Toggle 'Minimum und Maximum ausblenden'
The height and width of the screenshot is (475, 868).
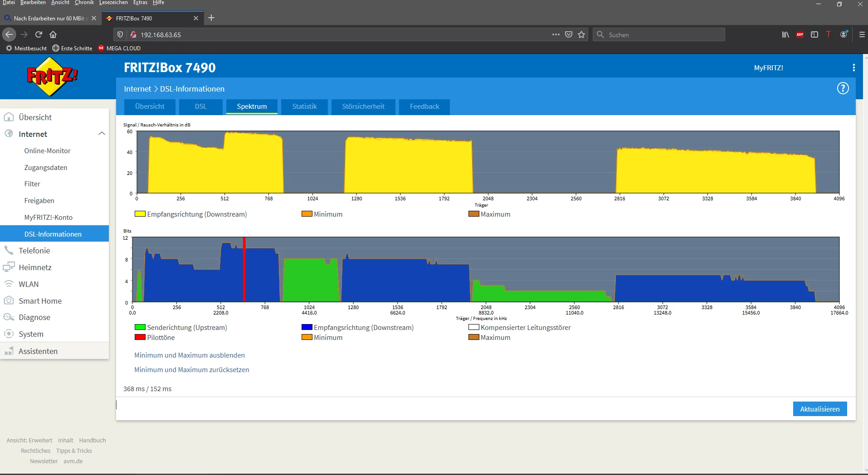click(x=189, y=355)
